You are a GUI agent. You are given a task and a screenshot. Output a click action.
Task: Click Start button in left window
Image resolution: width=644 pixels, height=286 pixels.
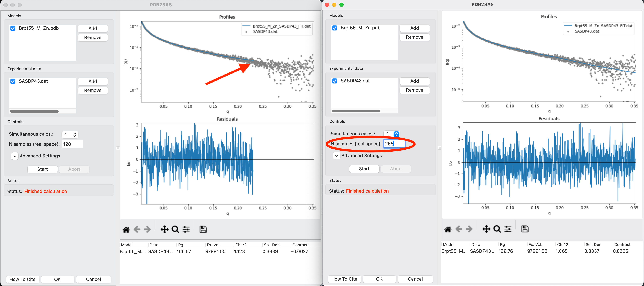pos(42,169)
